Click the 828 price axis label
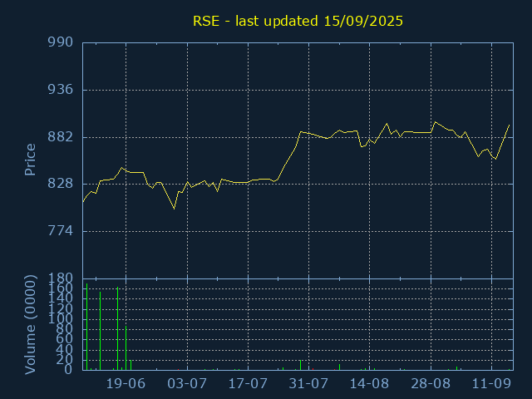This screenshot has width=532, height=399. pos(61,184)
